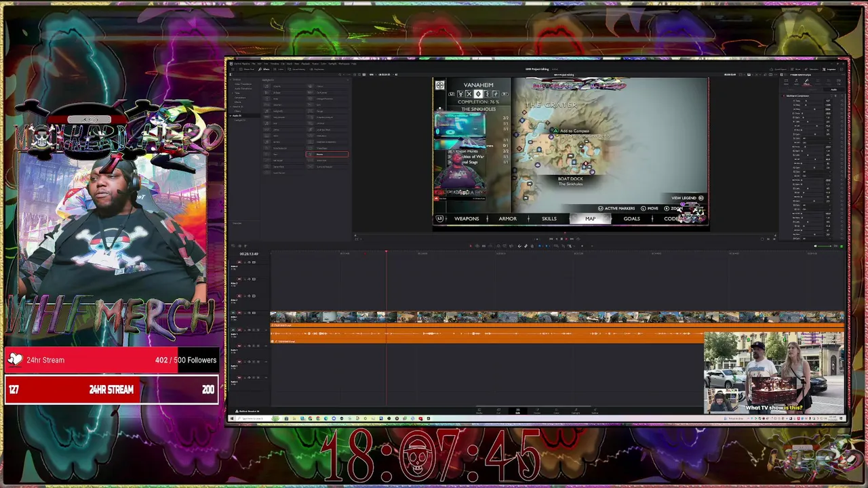
Task: Select Generators in the toolbox
Action: point(240,98)
